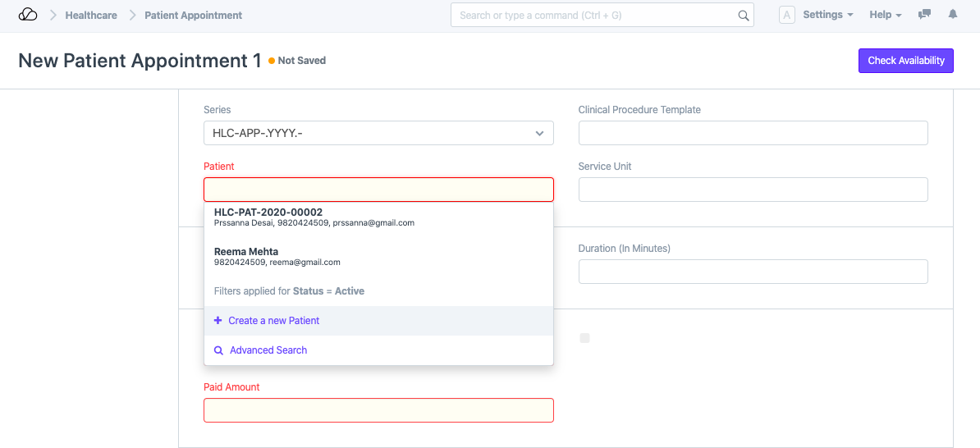Screen dimensions: 980x448
Task: Click the cloud home logo icon
Action: coord(28,15)
